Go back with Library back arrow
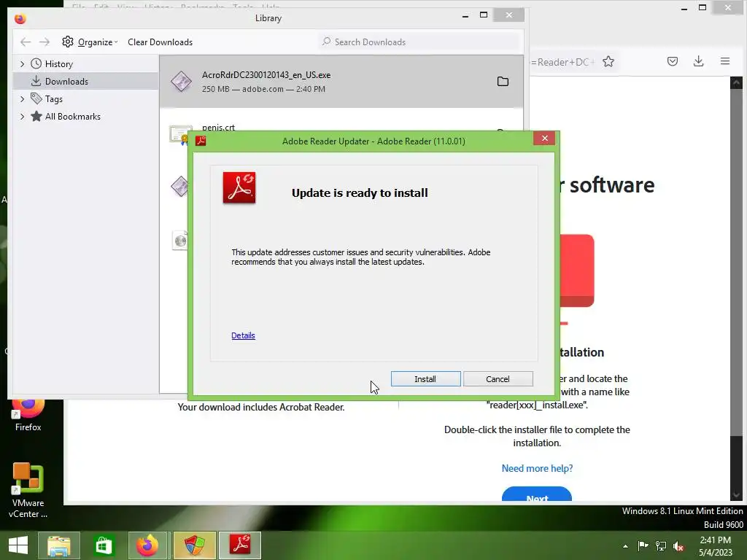Screen dimensions: 747x560 (x=26, y=42)
